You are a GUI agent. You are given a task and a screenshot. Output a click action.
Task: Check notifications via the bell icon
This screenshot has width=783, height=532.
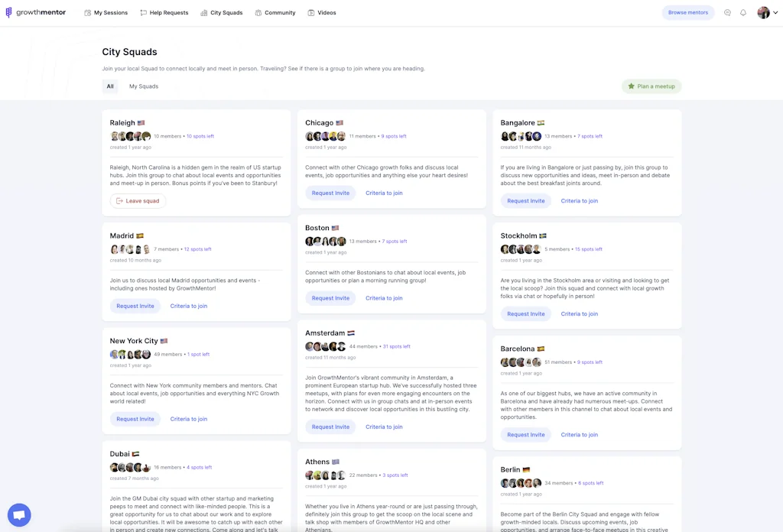[x=742, y=12]
